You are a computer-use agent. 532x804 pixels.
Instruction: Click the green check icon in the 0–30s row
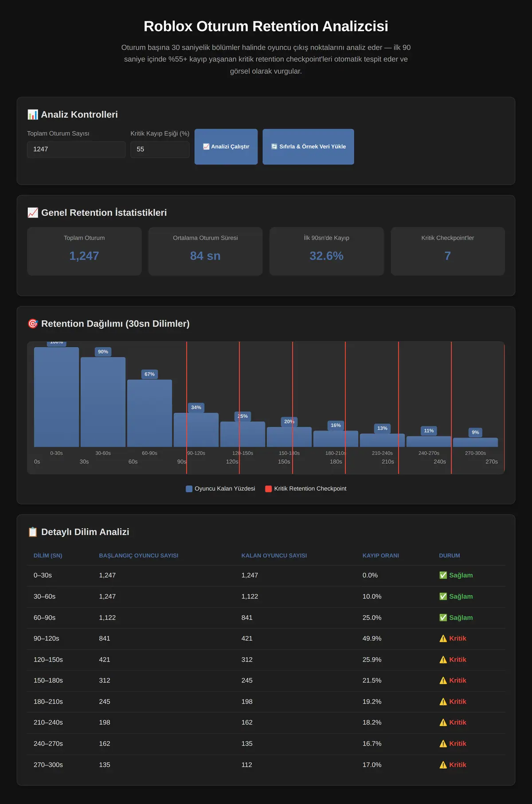point(443,575)
